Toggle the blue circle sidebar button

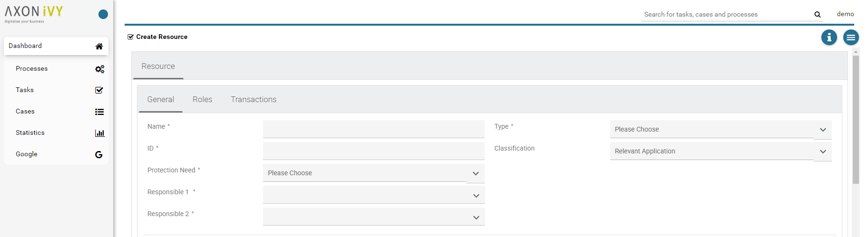(x=103, y=14)
